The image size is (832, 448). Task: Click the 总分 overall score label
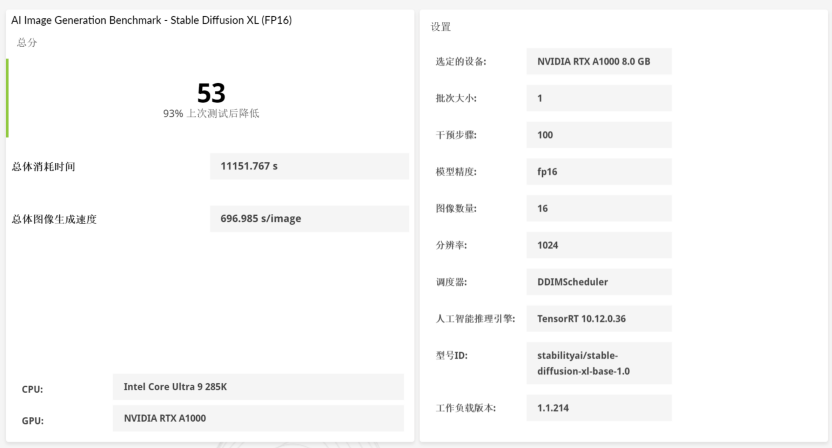coord(29,42)
